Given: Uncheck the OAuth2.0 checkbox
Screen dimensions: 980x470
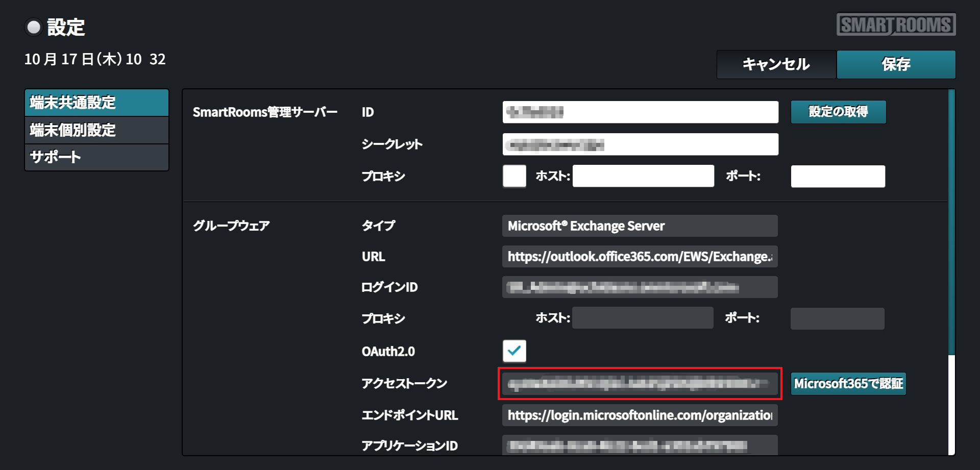Looking at the screenshot, I should (514, 351).
